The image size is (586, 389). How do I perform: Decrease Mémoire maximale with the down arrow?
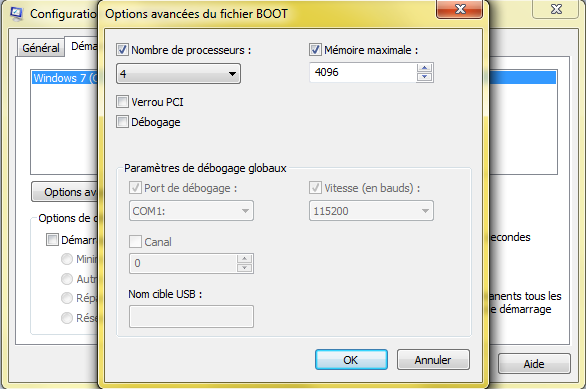tap(424, 77)
